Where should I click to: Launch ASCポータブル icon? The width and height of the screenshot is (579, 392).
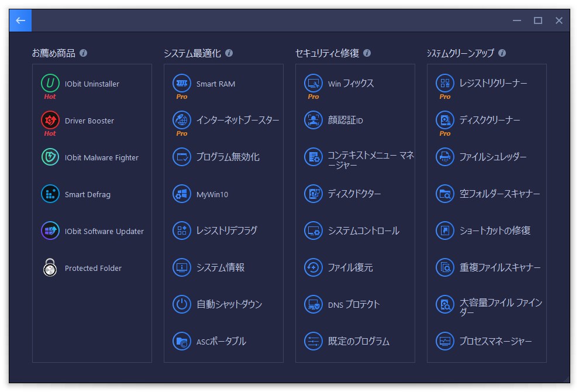click(182, 341)
